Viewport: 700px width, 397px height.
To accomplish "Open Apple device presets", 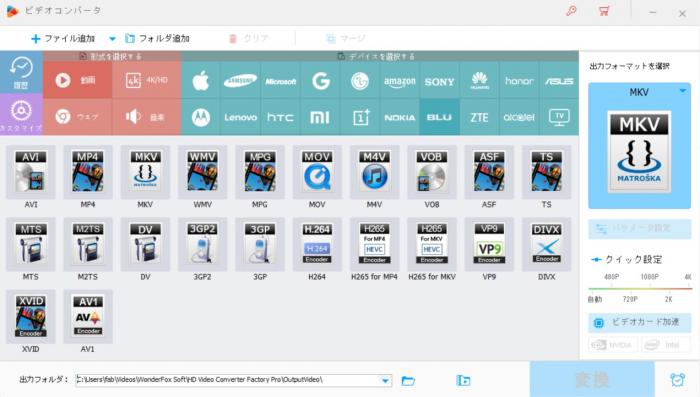I will tap(201, 81).
